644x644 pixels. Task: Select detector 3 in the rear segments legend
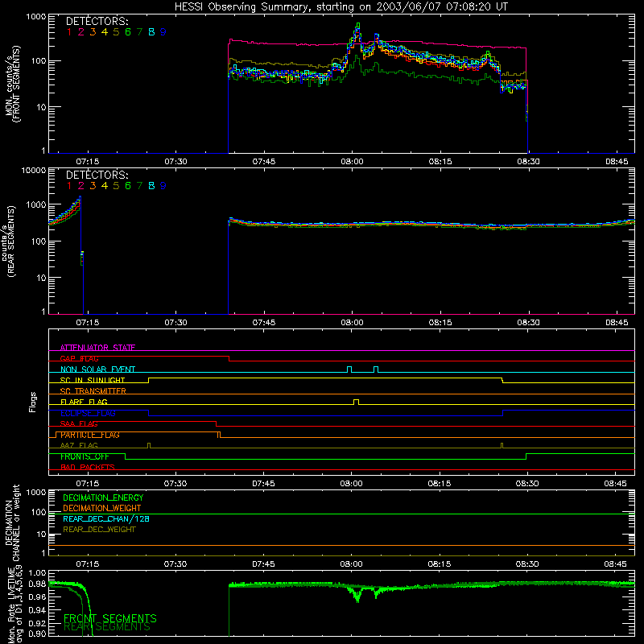click(x=93, y=186)
